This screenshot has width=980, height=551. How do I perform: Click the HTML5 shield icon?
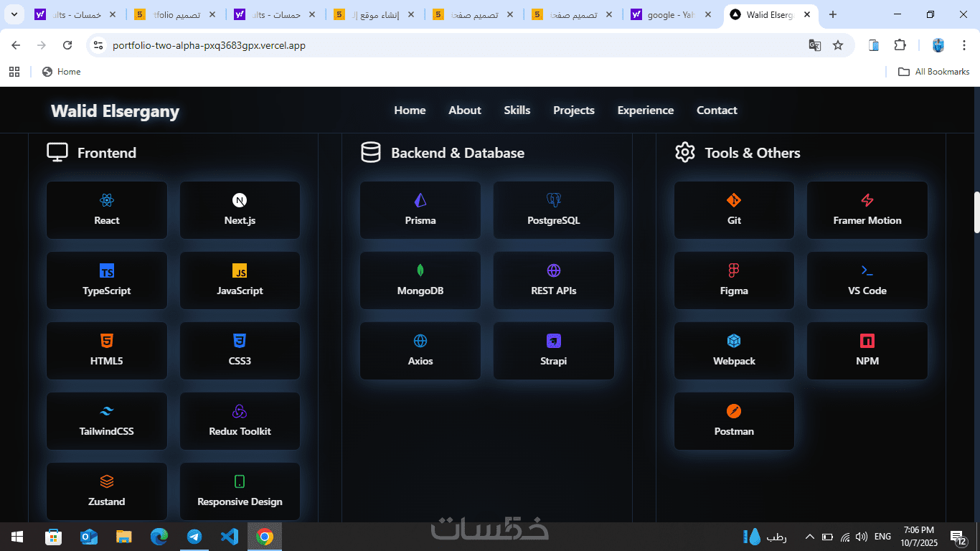tap(107, 341)
